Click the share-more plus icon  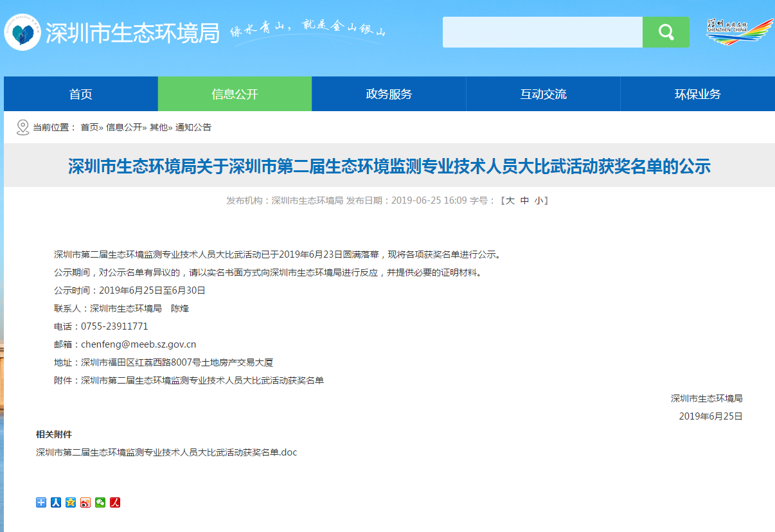[x=40, y=502]
